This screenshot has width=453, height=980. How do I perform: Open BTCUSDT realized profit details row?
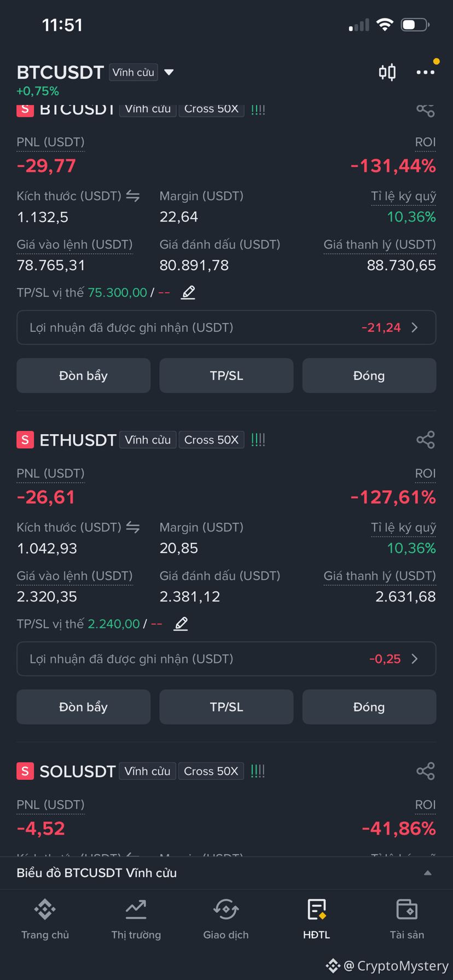tap(226, 328)
